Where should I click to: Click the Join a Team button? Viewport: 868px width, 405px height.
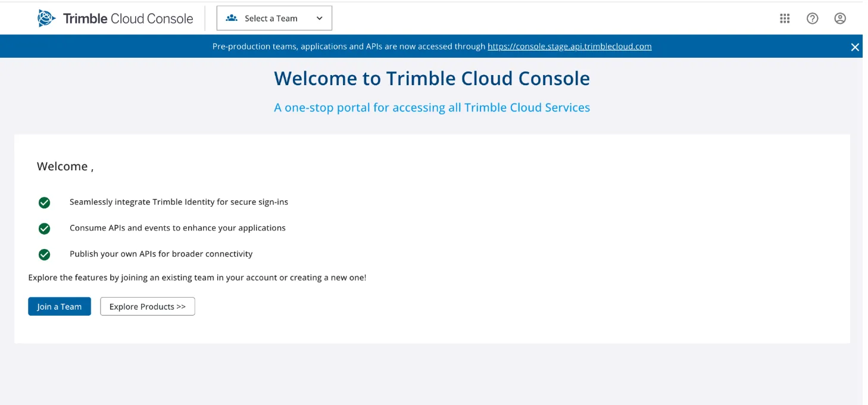tap(60, 306)
